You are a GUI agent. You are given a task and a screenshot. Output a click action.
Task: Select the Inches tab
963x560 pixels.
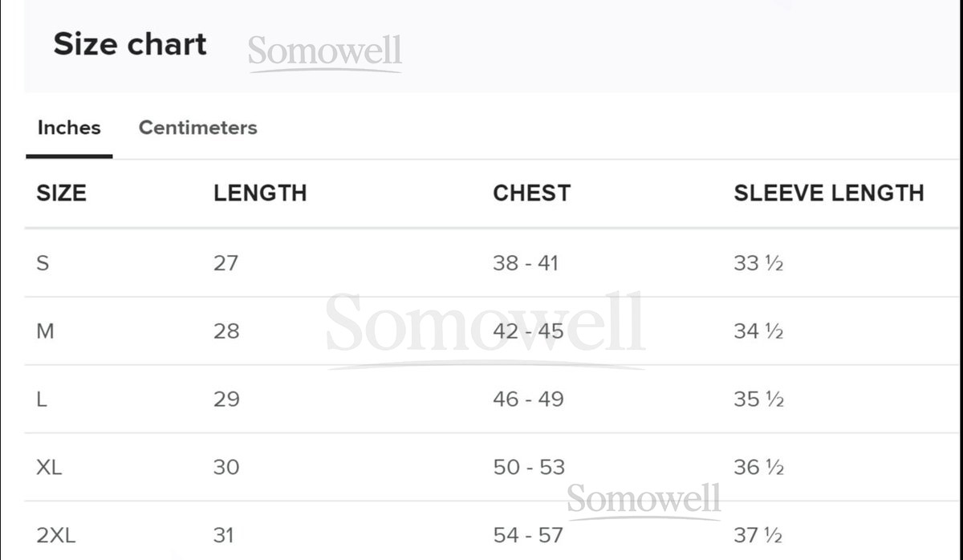coord(69,128)
